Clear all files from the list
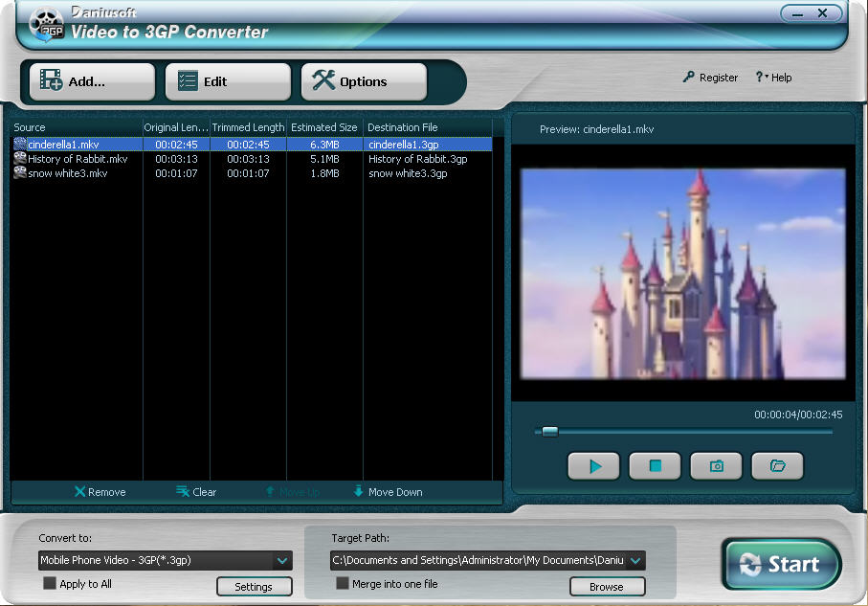Screen dimensions: 868x606 pyautogui.click(x=196, y=492)
